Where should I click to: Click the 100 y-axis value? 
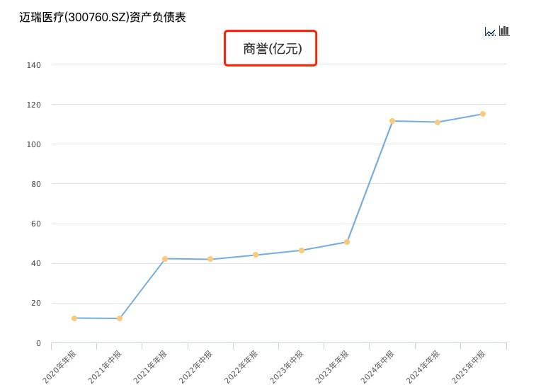[34, 144]
